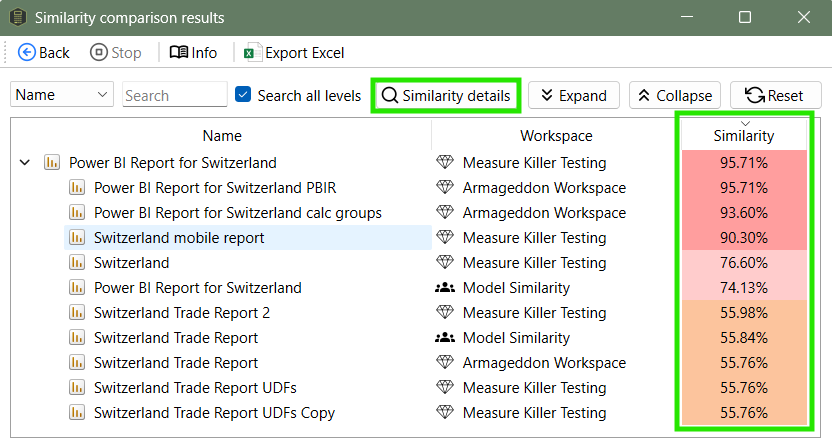Click the Expand button

tap(574, 96)
